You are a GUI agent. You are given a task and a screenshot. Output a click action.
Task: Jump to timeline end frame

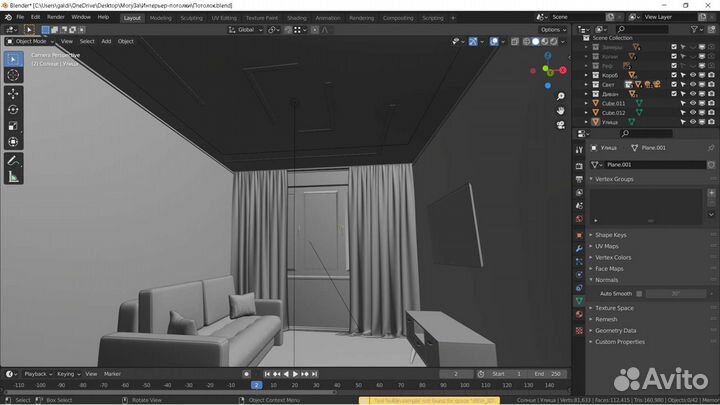[x=315, y=374]
